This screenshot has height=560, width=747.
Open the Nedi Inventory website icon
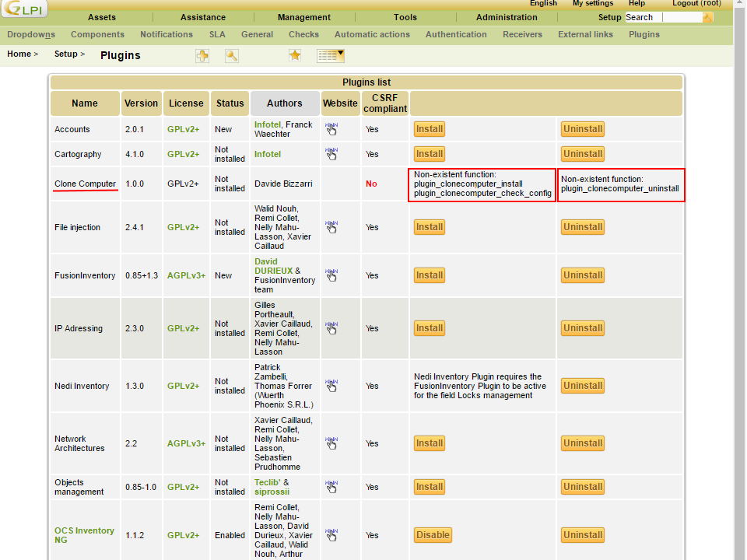tap(331, 386)
